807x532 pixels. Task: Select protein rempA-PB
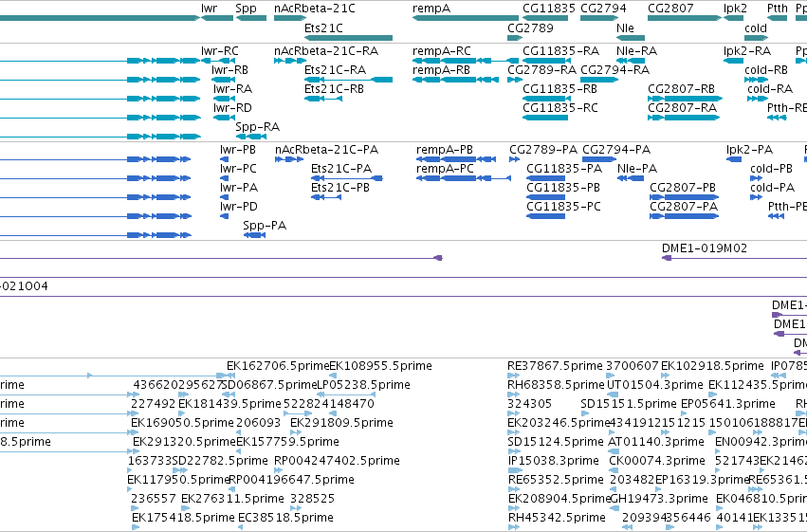[x=444, y=149]
